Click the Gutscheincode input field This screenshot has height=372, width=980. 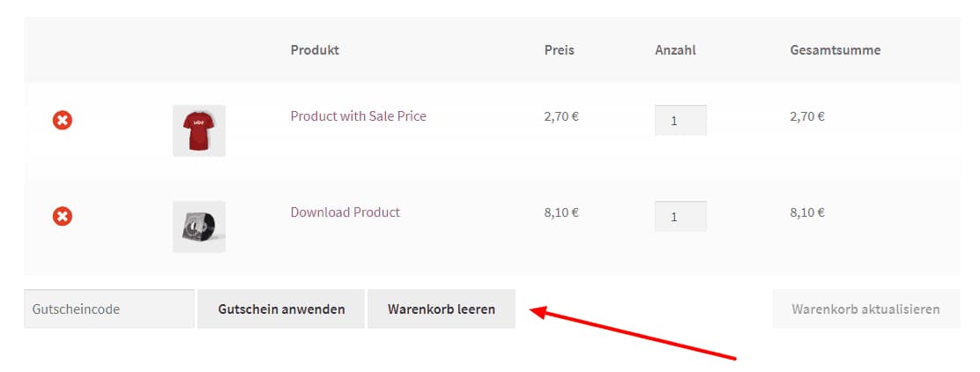(108, 309)
